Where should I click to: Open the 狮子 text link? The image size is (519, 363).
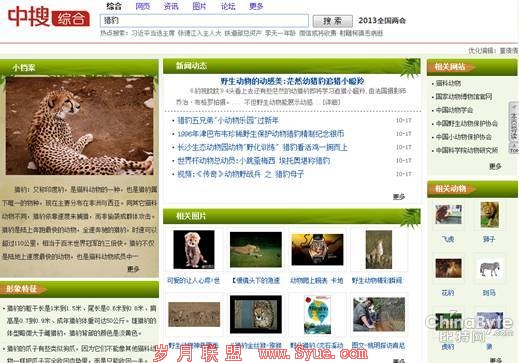(489, 239)
